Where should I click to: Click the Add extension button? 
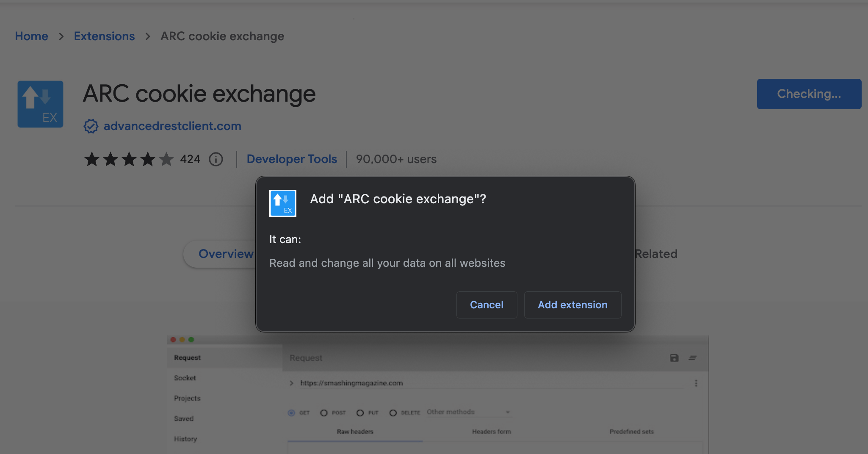[x=572, y=305]
